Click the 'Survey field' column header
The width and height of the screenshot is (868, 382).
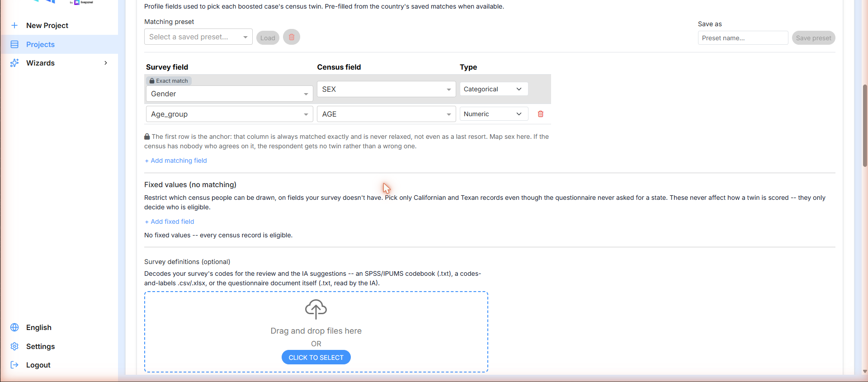pos(167,67)
